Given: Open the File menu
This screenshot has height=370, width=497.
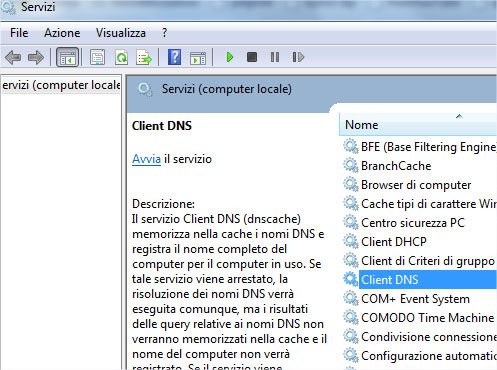Looking at the screenshot, I should 19,33.
